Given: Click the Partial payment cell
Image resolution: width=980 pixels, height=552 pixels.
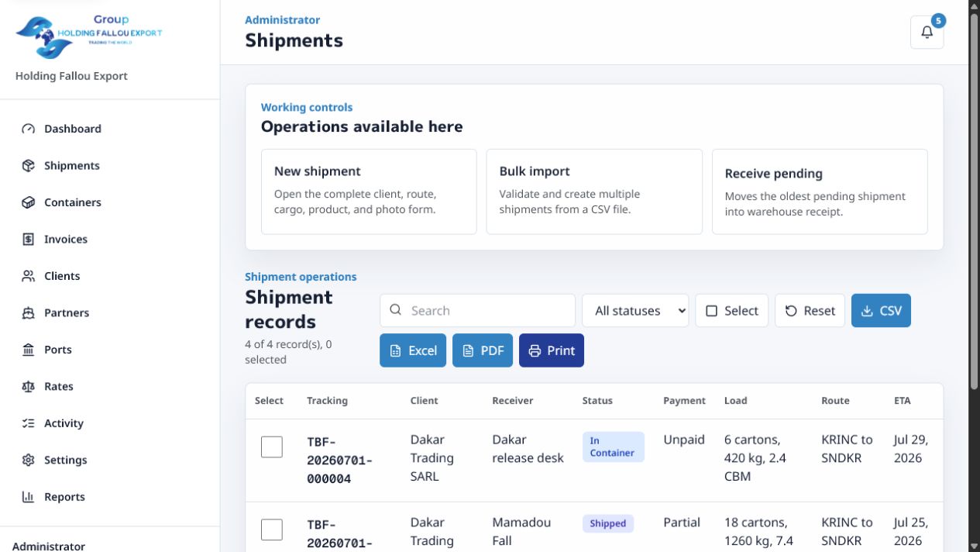Looking at the screenshot, I should [682, 523].
